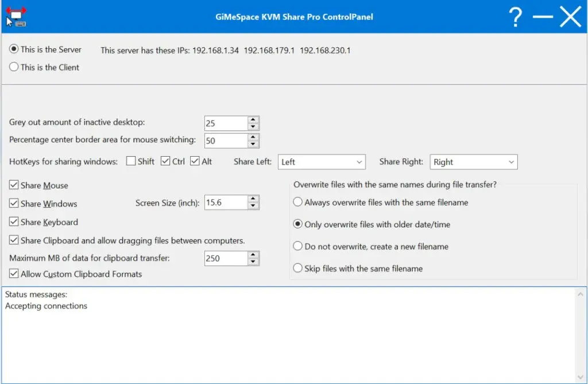Click the window title "GiMeSpace KVM Share Pro ControlPanel"
The image size is (588, 384).
(x=295, y=17)
